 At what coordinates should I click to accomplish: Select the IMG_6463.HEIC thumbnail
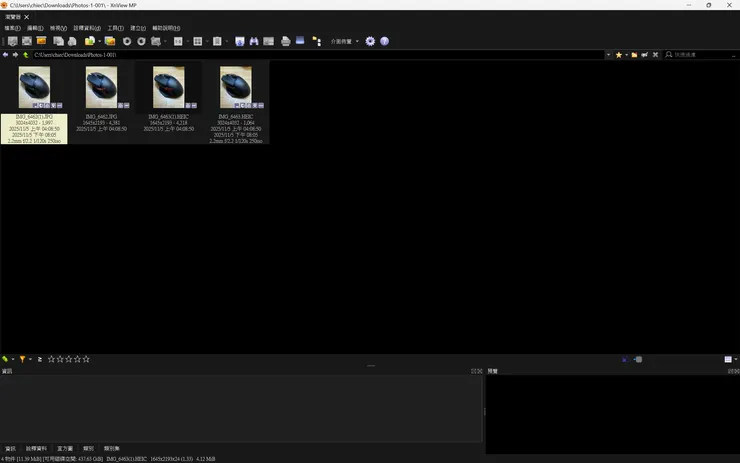tap(236, 87)
